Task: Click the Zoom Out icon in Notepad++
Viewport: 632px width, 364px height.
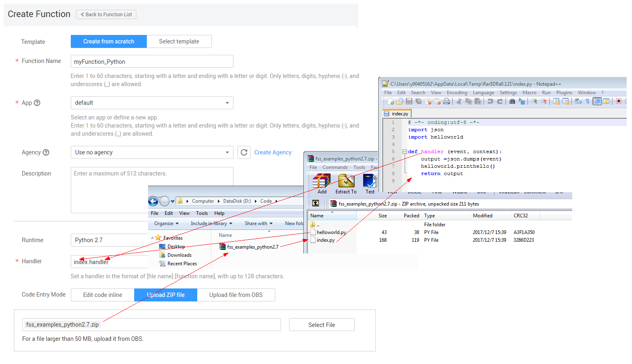Action: click(x=544, y=101)
